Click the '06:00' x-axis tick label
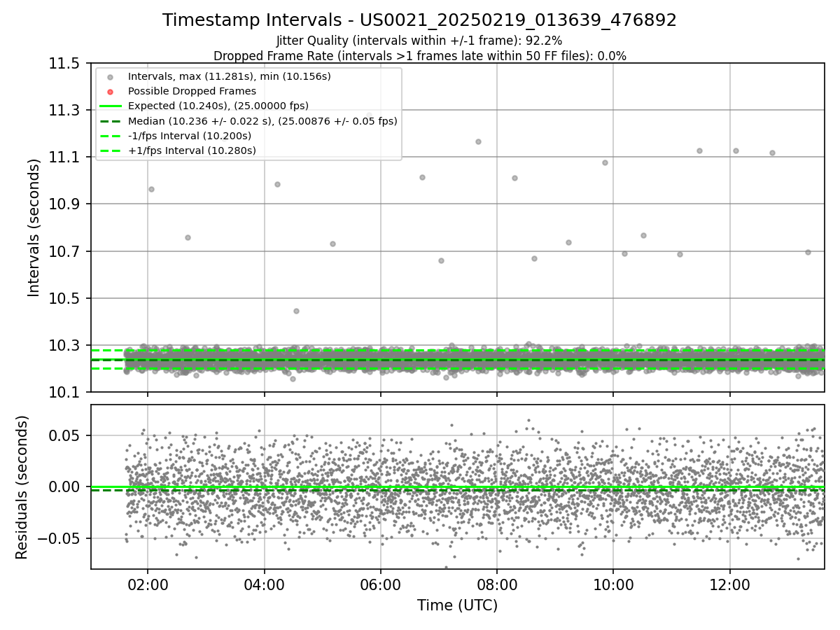Image resolution: width=840 pixels, height=630 pixels. tap(381, 584)
